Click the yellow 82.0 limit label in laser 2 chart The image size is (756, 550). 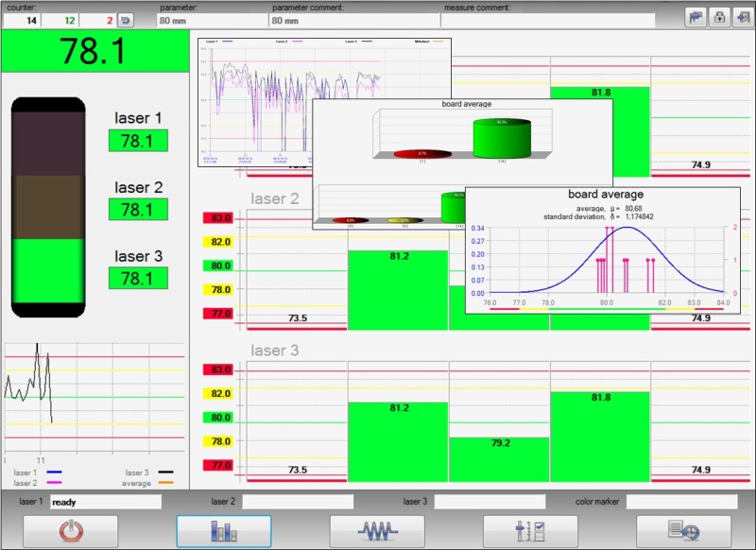coord(218,242)
